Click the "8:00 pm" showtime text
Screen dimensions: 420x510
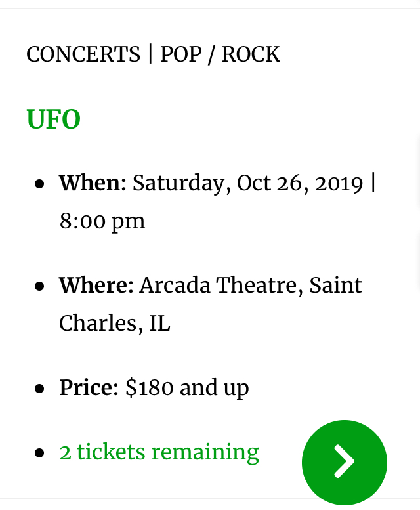(102, 221)
